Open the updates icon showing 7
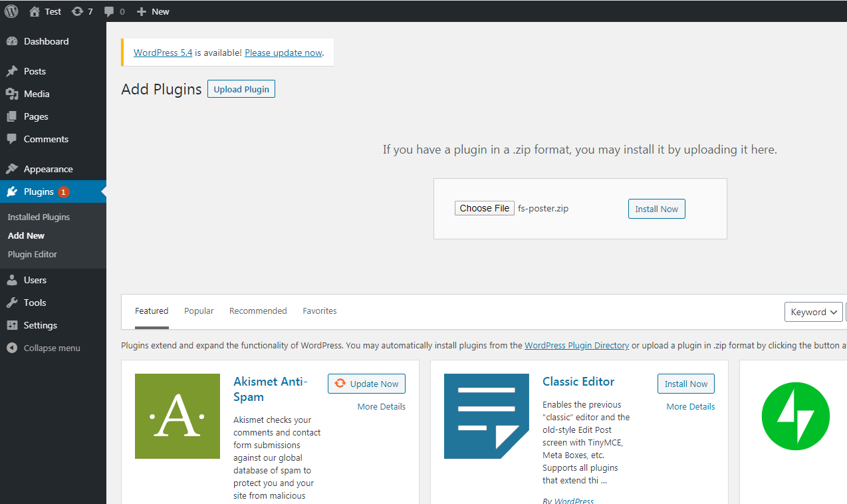Image resolution: width=847 pixels, height=504 pixels. click(x=78, y=11)
